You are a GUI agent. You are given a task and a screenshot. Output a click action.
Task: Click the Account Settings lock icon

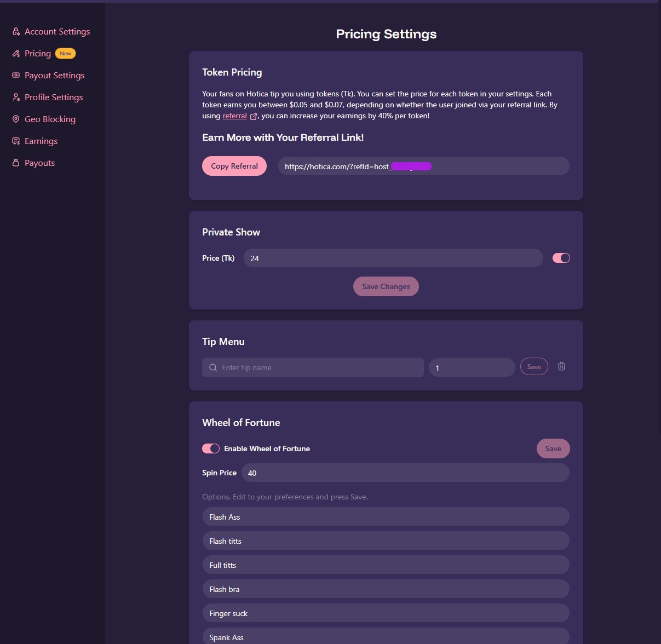(x=15, y=31)
